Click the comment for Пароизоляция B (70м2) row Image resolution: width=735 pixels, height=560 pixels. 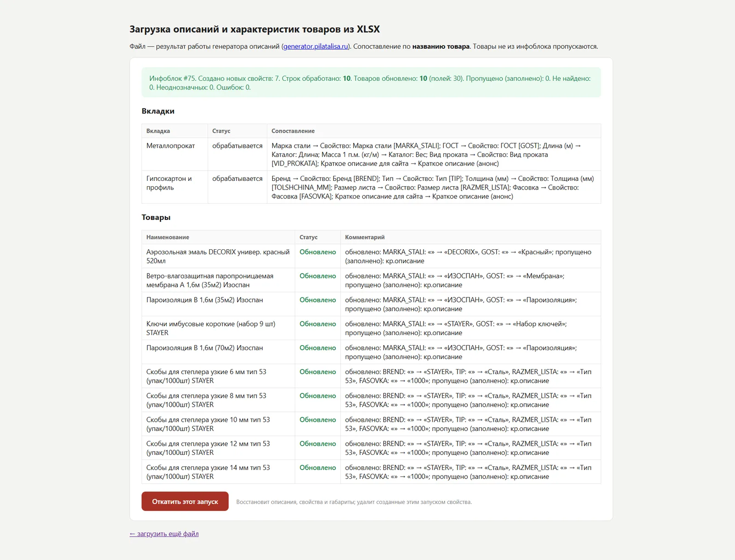click(x=461, y=352)
